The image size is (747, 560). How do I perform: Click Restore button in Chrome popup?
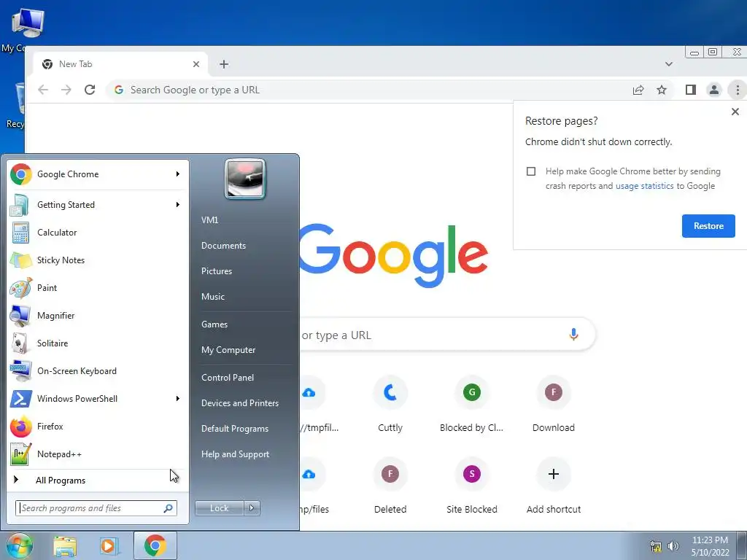tap(708, 226)
